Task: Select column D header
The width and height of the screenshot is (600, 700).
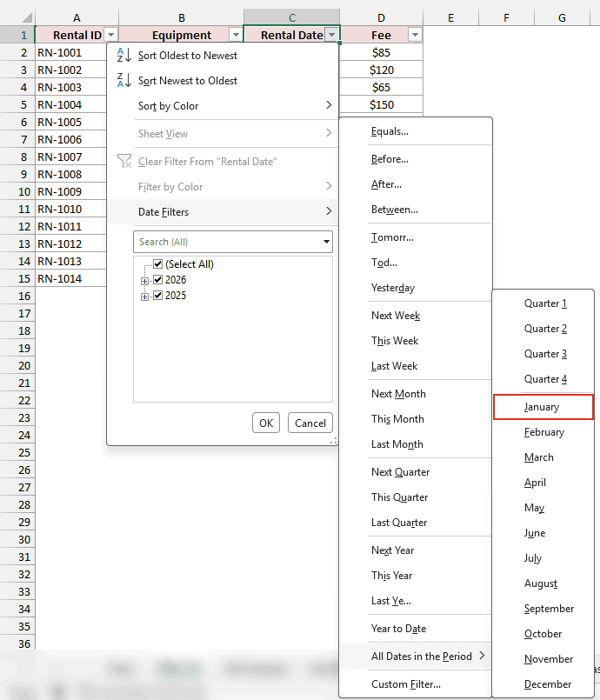Action: 381,18
